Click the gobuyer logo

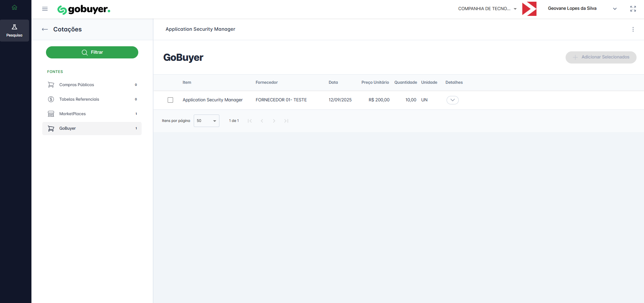[x=84, y=9]
